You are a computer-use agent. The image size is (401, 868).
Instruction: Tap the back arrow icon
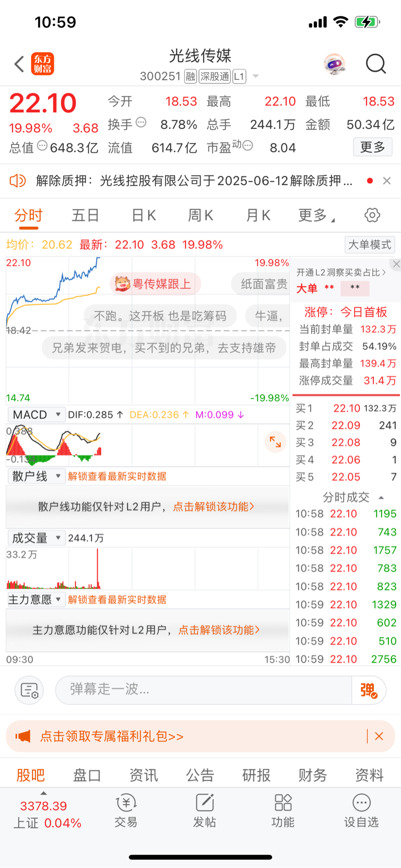pyautogui.click(x=19, y=64)
